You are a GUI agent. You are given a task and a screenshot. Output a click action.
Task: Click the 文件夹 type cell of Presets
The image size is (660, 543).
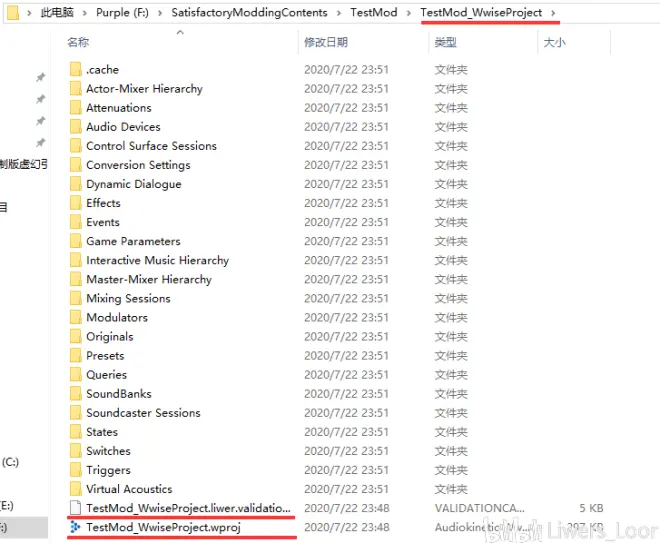451,356
